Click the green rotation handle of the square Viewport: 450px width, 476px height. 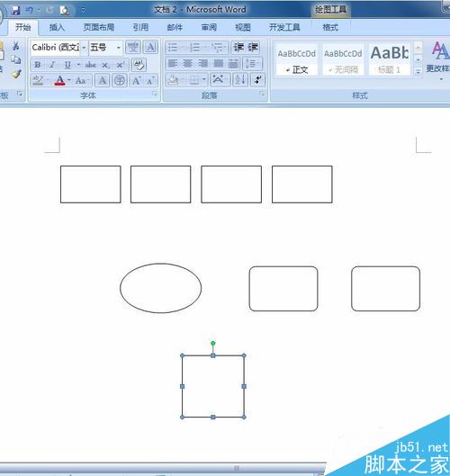pos(213,343)
